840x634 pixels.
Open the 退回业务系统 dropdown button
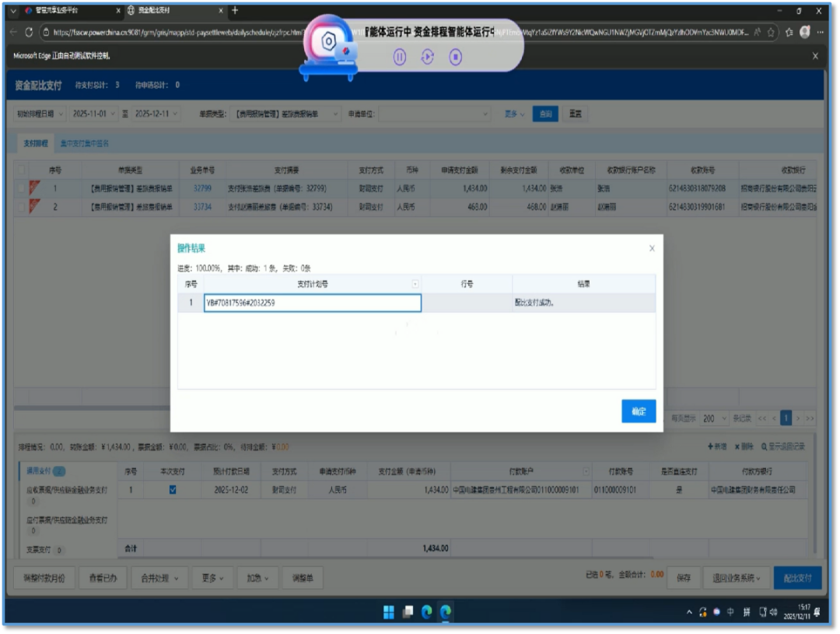pos(737,578)
